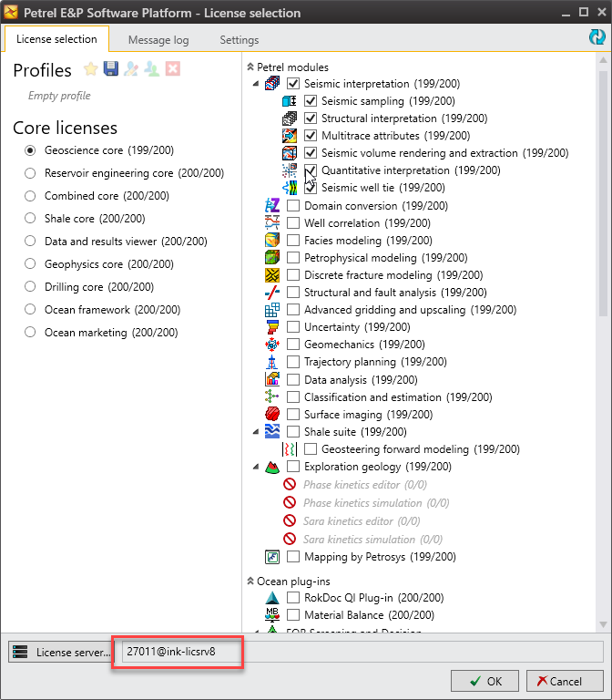
Task: Click the Material Balance MB icon
Action: pos(272,614)
